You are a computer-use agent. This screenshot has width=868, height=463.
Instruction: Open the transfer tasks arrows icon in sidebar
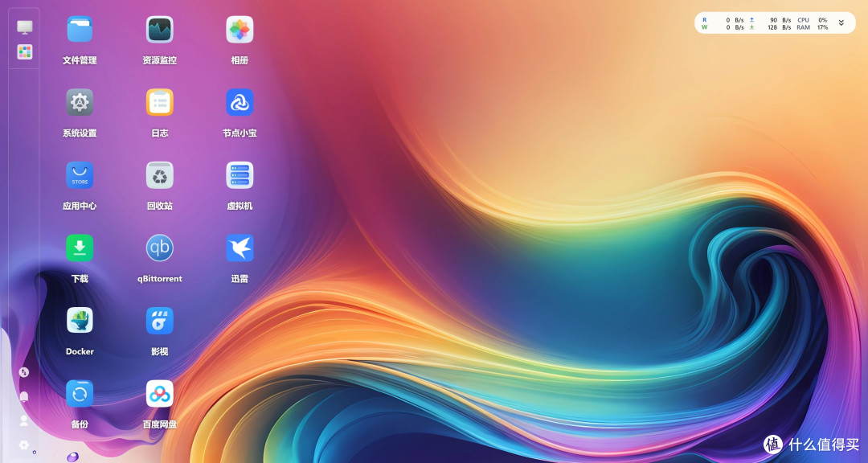[x=24, y=372]
